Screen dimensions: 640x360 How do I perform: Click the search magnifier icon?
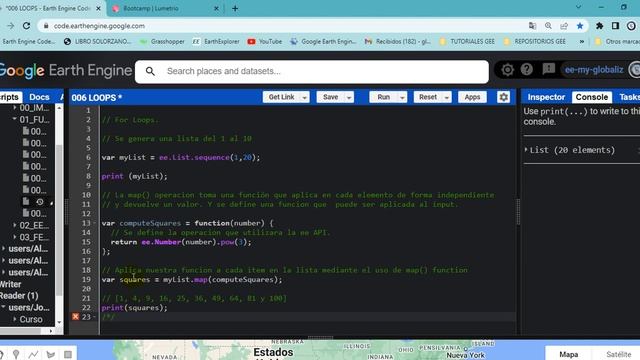pyautogui.click(x=150, y=71)
